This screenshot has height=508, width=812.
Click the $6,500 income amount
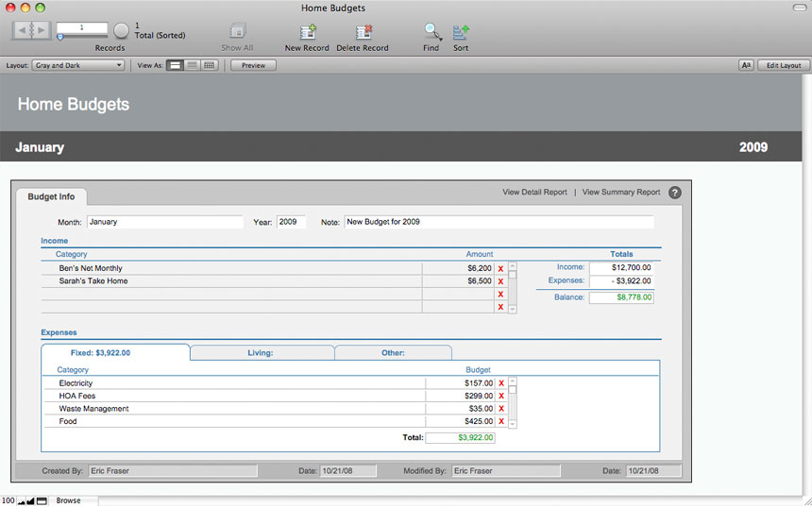[x=458, y=281]
